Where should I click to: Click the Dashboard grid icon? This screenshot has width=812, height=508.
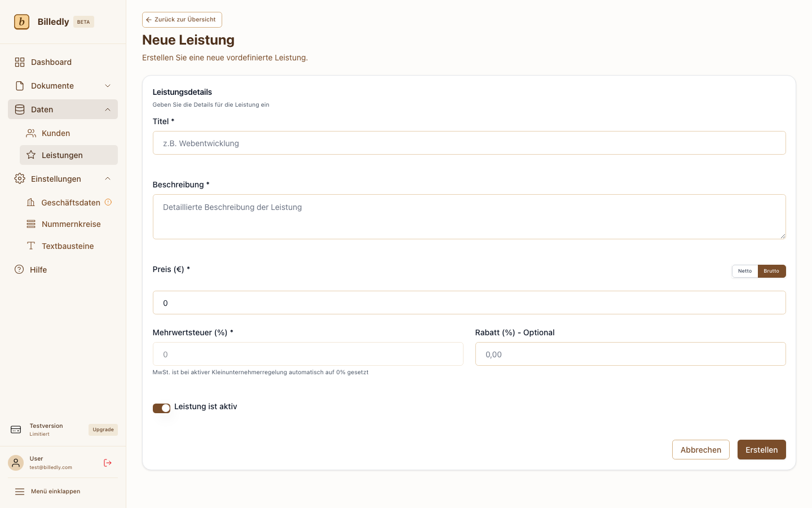pos(20,62)
